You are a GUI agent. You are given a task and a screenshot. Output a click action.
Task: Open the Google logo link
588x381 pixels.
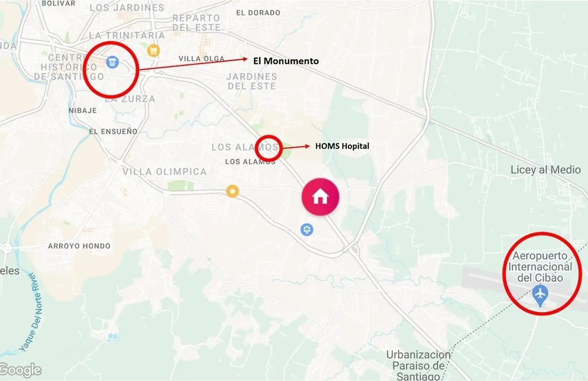[21, 370]
